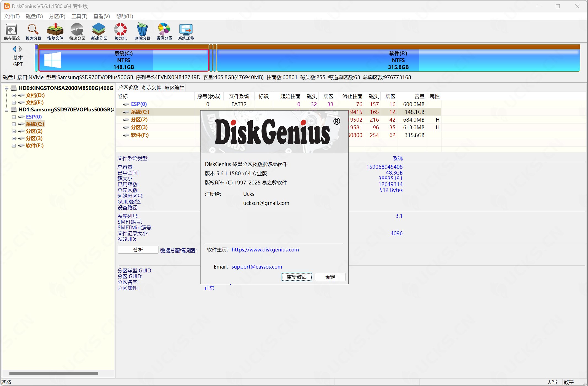Screen dimensions: 588x386
Task: Click the 分析 button
Action: tap(138, 250)
